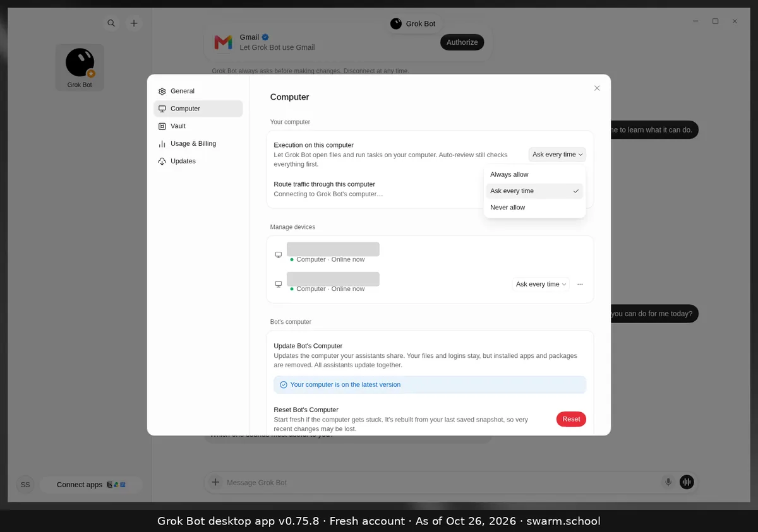Click the microphone icon

[668, 482]
